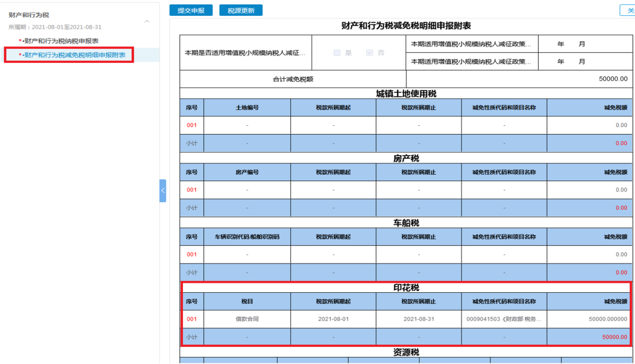Click the 合计减免税额 total value 50000.00
The width and height of the screenshot is (635, 364).
click(x=613, y=79)
